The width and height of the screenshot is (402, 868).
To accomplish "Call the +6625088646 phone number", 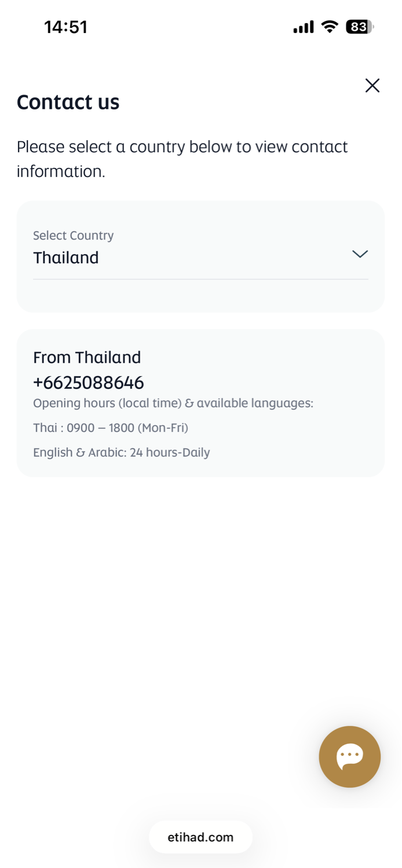I will [89, 382].
